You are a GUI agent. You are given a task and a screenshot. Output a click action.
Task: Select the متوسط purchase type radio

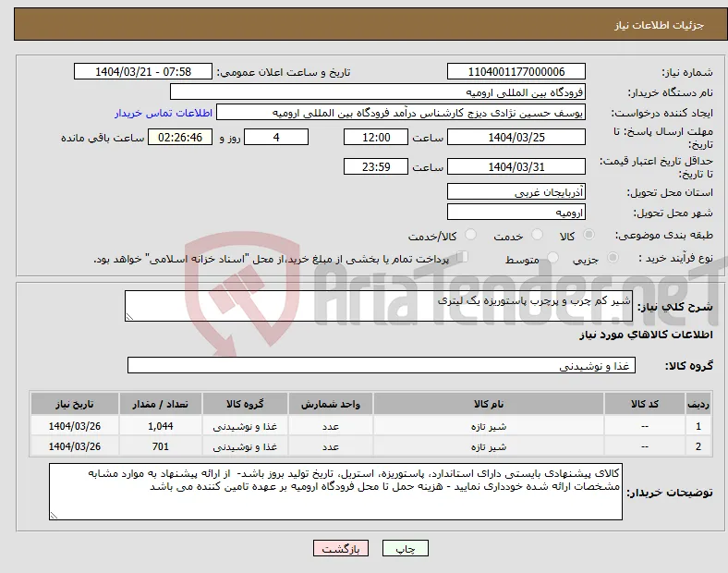(x=553, y=258)
